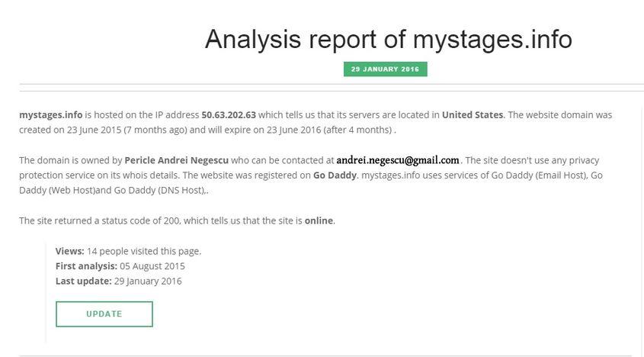Click the 'Go Daddy (DNS Host)' text
Viewport: 644px width, 357px height.
tap(159, 189)
